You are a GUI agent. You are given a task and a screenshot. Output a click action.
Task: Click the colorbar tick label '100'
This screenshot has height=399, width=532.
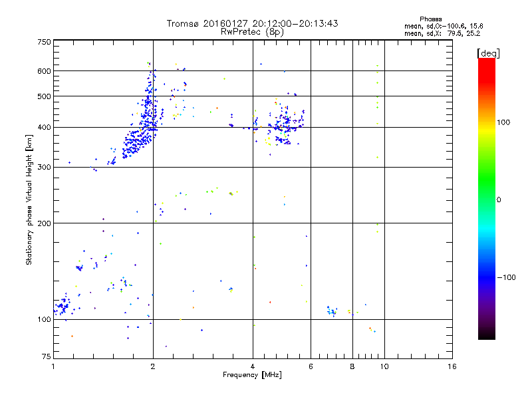point(503,122)
